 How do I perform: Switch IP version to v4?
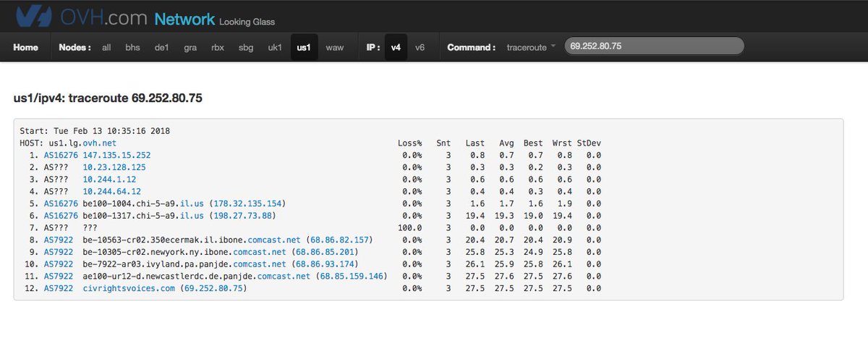[396, 47]
